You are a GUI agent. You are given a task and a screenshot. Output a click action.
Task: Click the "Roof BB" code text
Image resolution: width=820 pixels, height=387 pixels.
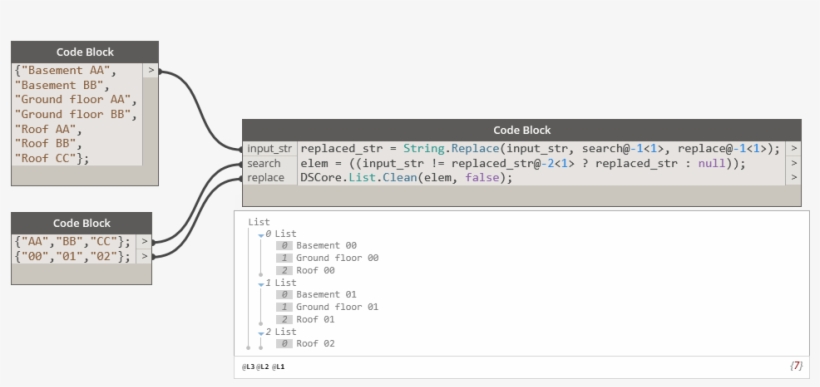(x=45, y=143)
